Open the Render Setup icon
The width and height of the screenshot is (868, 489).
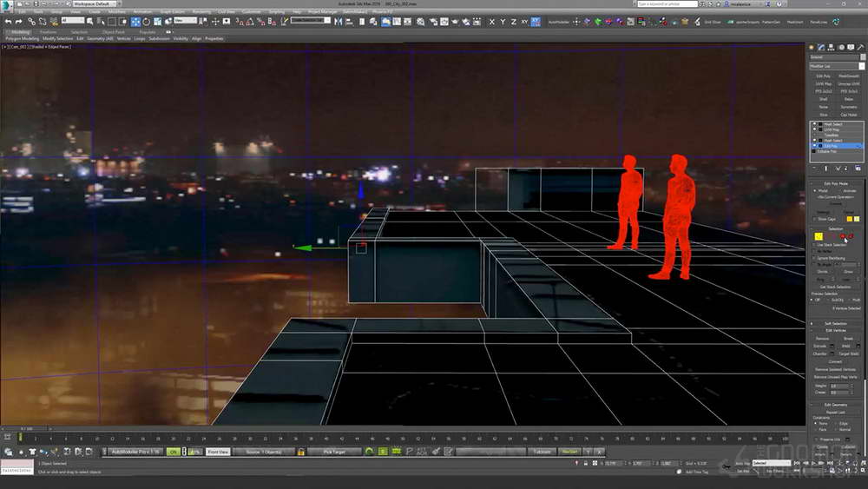point(432,22)
